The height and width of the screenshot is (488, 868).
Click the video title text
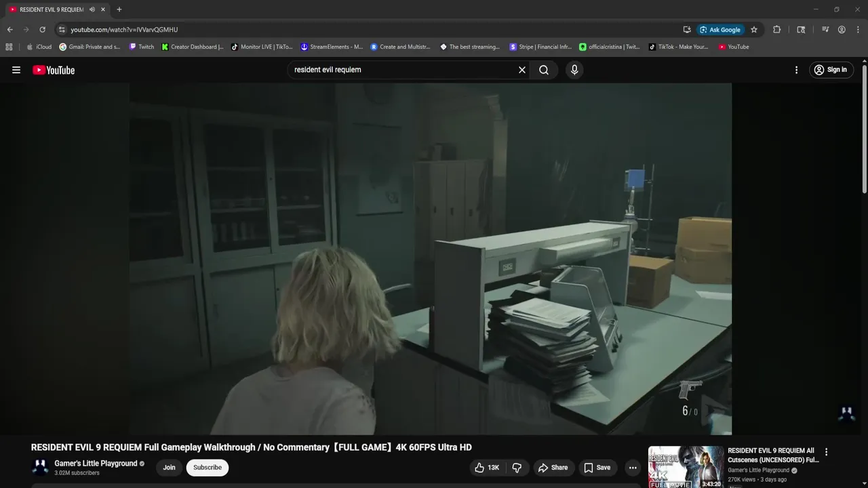(x=251, y=447)
